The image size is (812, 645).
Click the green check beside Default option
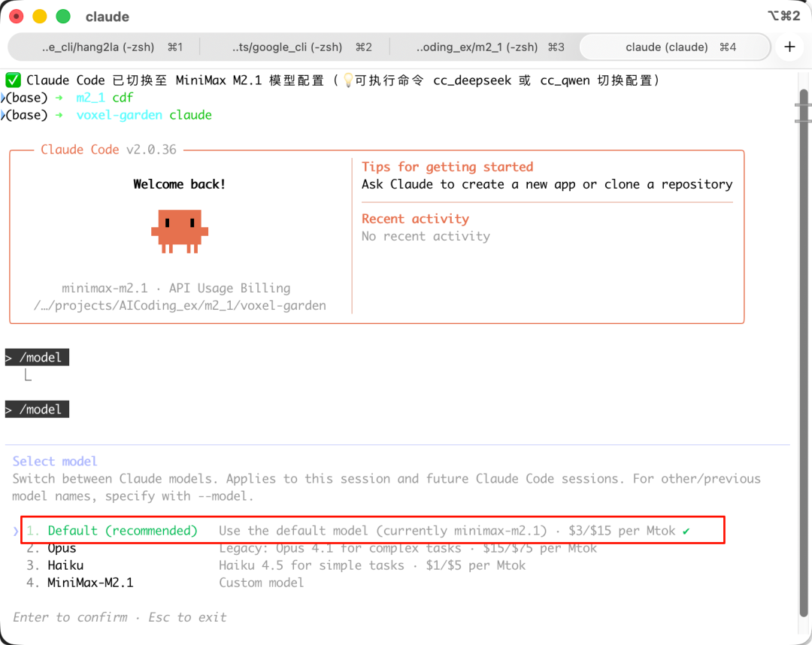[686, 531]
